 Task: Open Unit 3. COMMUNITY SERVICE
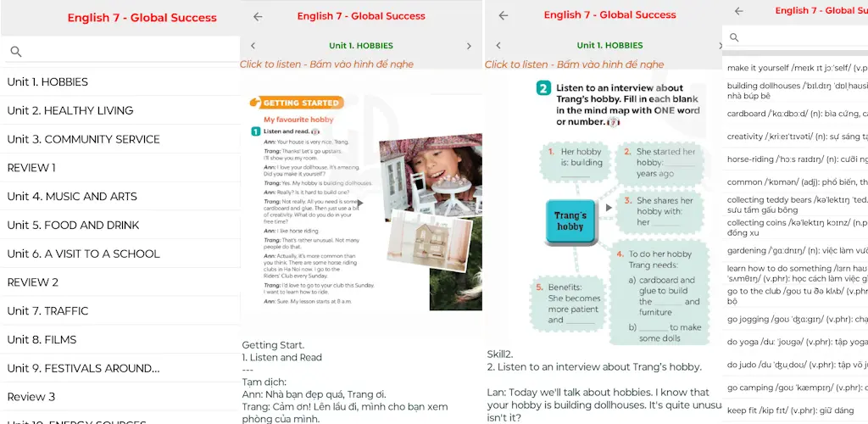click(120, 139)
